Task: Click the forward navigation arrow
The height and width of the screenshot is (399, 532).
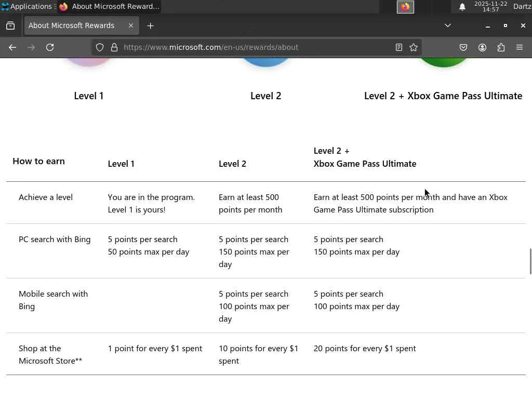Action: [31, 47]
